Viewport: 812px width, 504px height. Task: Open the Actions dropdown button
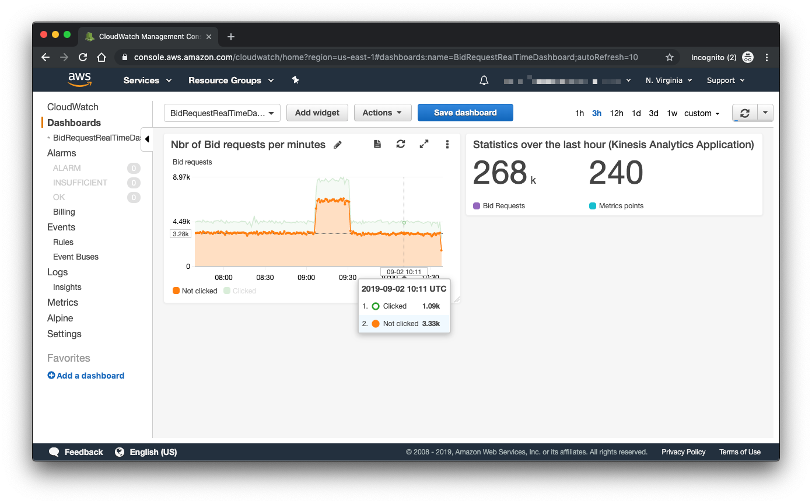click(x=383, y=113)
